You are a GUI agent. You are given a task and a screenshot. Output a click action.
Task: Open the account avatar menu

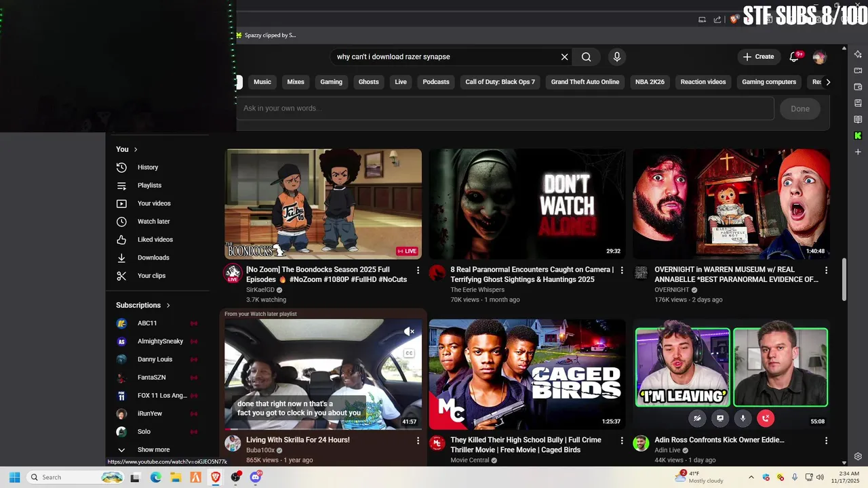point(819,57)
